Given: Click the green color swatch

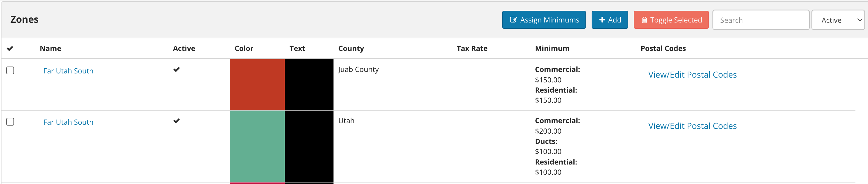Looking at the screenshot, I should click(x=257, y=147).
